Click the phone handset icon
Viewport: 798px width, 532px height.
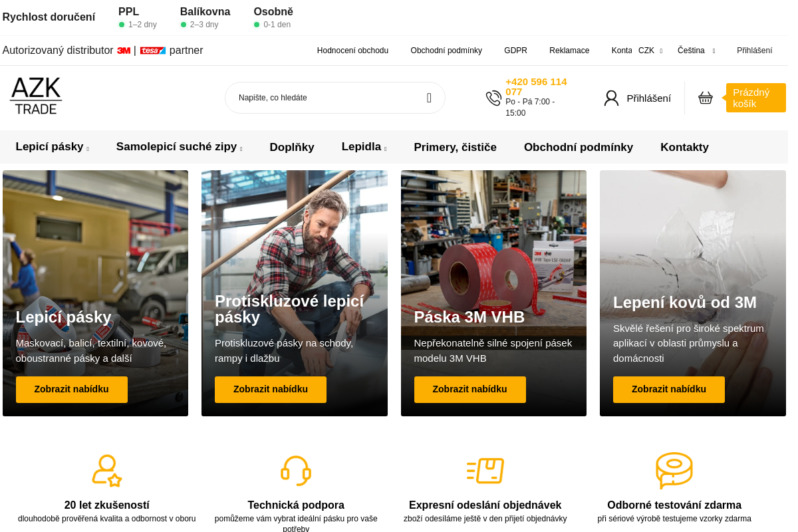click(x=493, y=98)
